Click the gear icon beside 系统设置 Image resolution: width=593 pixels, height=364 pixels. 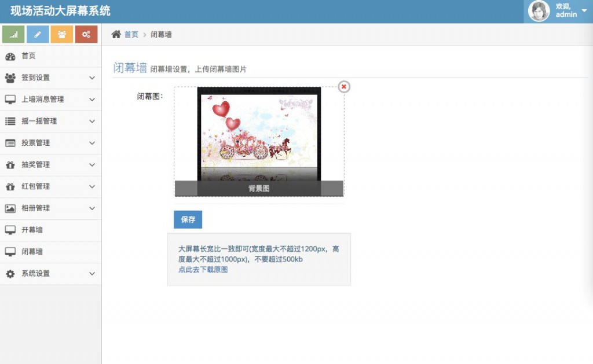(10, 274)
